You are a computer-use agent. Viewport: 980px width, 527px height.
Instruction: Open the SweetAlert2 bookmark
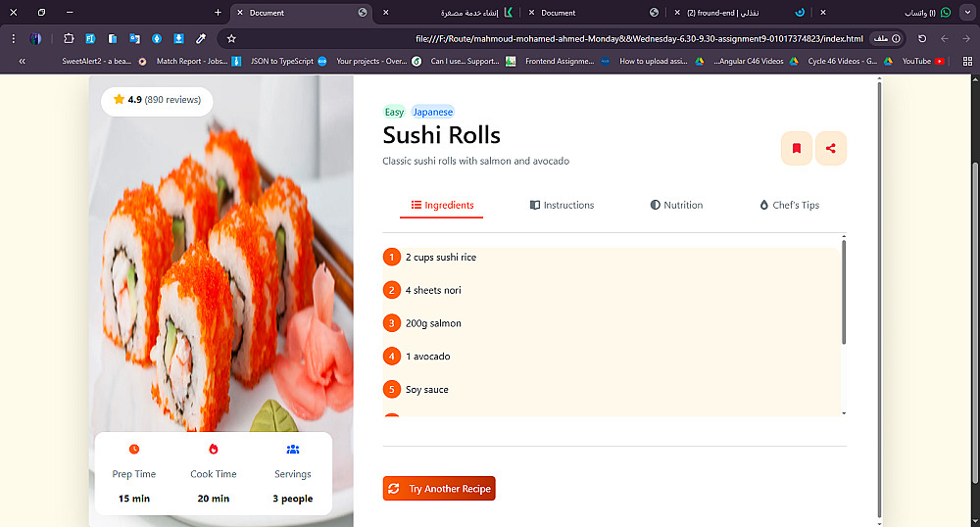point(104,61)
